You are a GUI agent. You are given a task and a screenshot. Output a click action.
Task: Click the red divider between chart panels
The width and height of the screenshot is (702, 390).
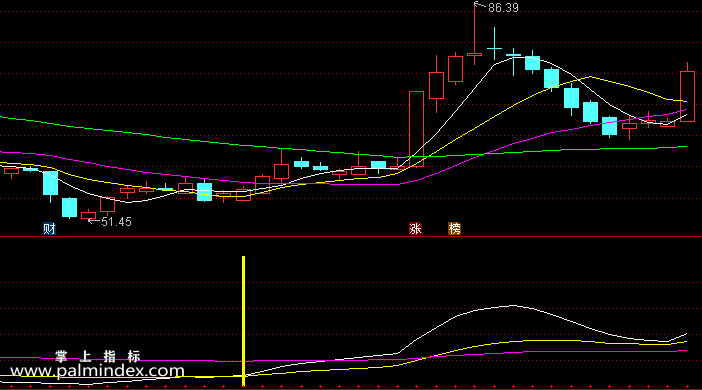[351, 236]
